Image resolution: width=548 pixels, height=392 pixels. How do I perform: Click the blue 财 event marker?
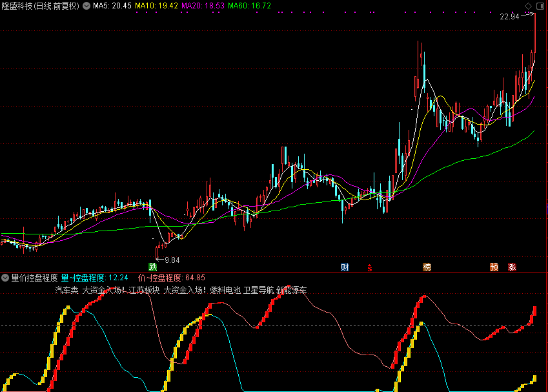345,267
